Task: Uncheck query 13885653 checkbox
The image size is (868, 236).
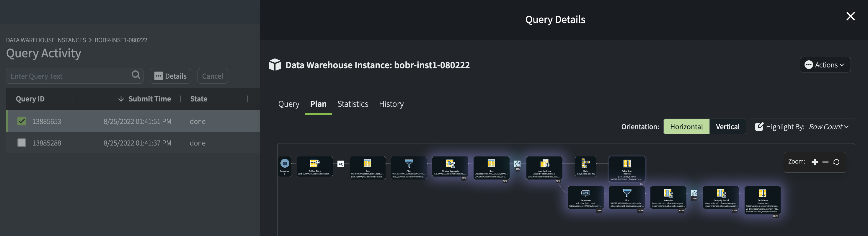Action: tap(22, 121)
